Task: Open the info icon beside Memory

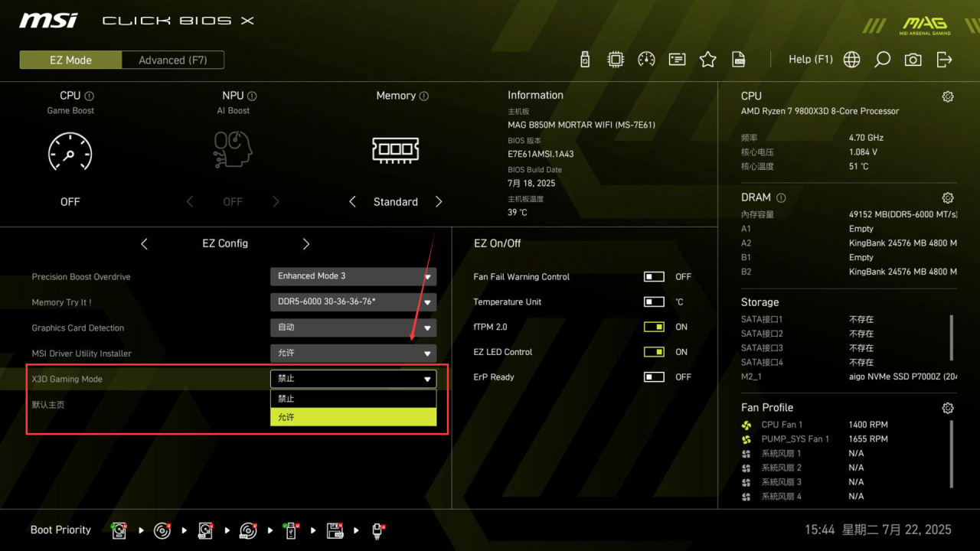Action: point(424,96)
